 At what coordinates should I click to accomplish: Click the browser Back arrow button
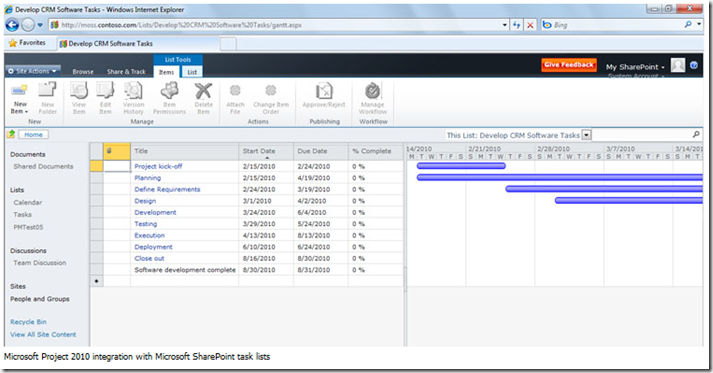pos(12,25)
